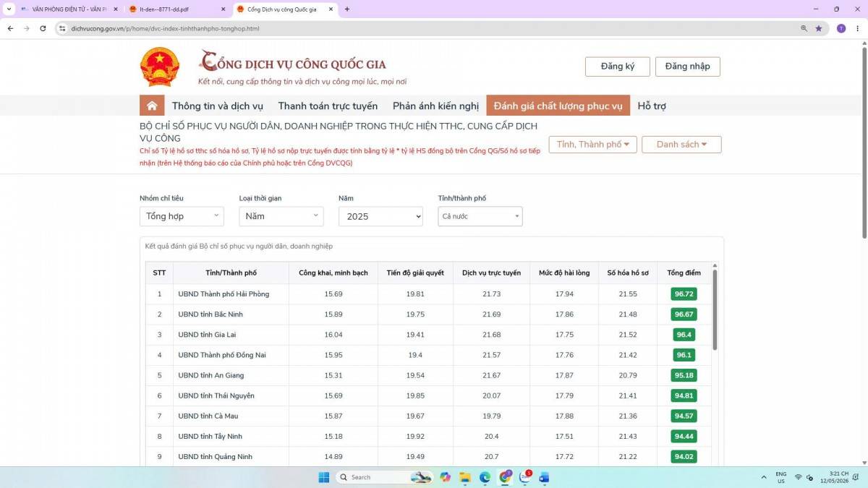Expand the Nhóm chỉ tiêu dropdown

tap(182, 216)
